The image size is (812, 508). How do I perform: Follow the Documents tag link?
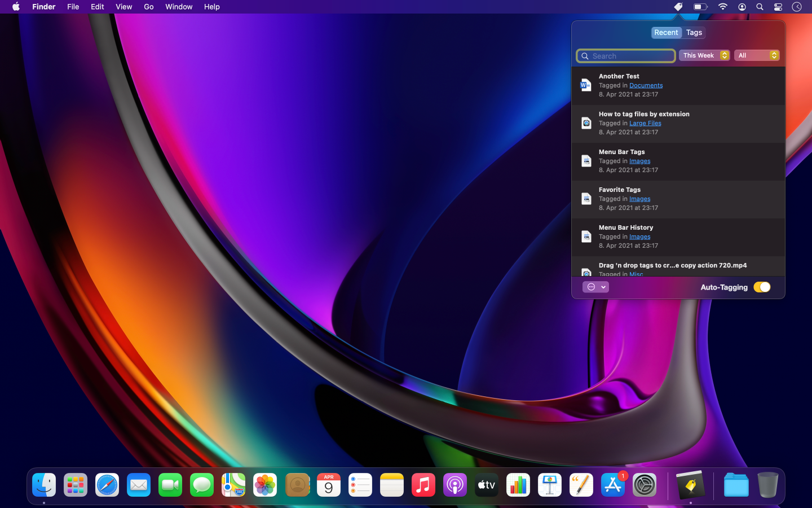click(x=646, y=85)
